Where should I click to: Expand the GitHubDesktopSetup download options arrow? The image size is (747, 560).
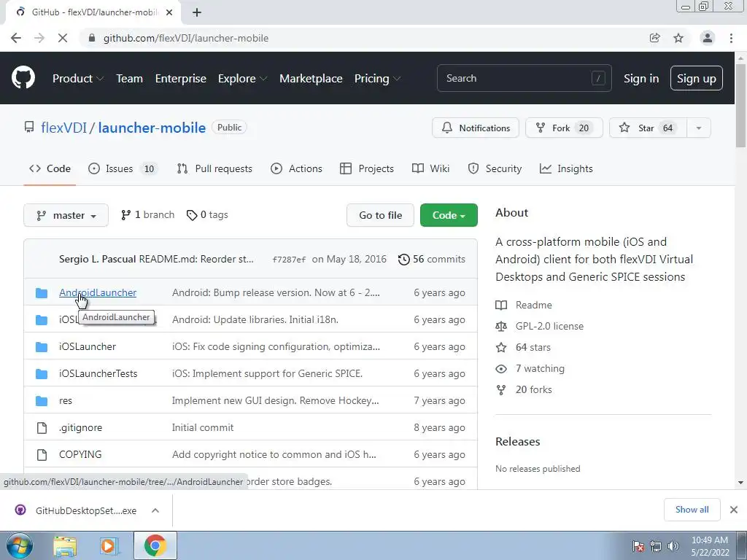click(155, 510)
